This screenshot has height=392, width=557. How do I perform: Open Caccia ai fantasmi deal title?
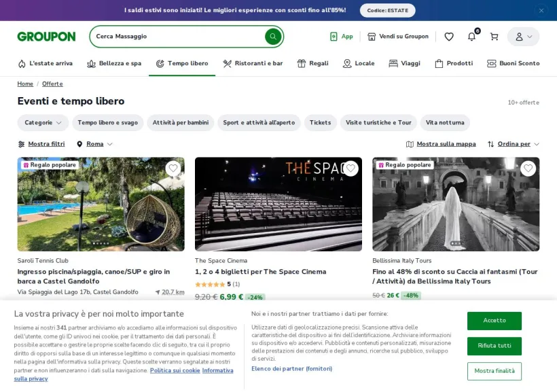454,276
